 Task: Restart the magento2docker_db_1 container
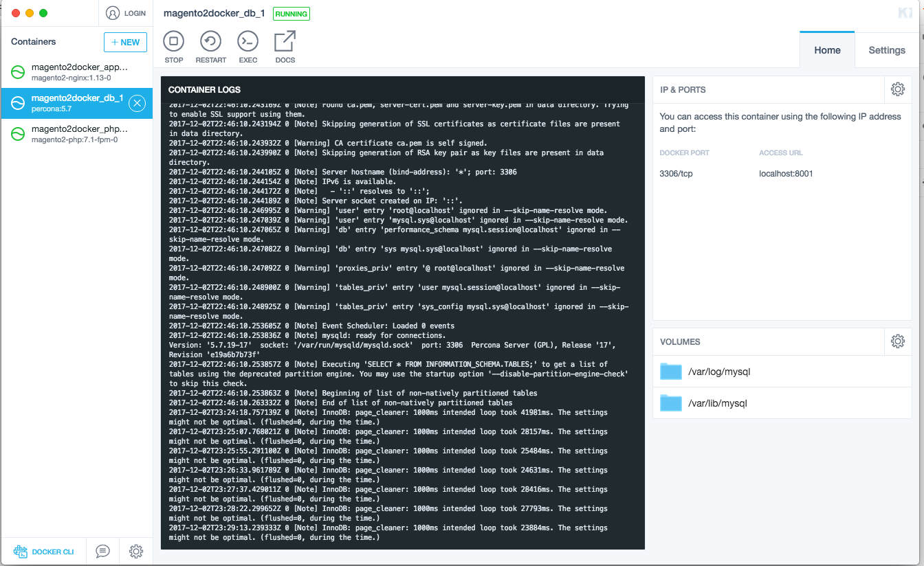210,42
